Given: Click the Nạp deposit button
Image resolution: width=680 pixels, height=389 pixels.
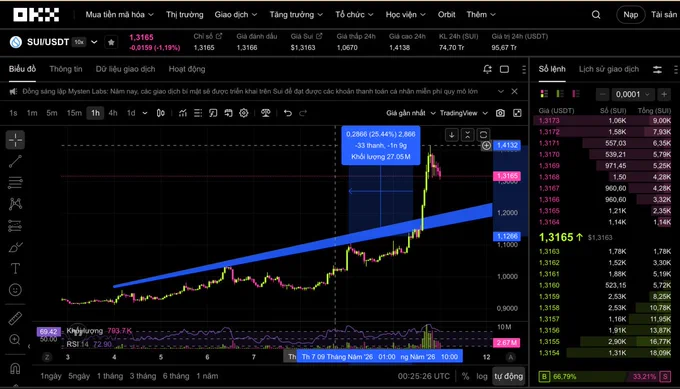Looking at the screenshot, I should tap(631, 15).
